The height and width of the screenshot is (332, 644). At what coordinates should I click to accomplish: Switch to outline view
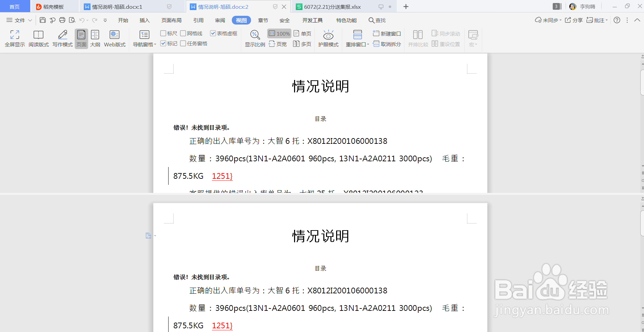tap(95, 38)
